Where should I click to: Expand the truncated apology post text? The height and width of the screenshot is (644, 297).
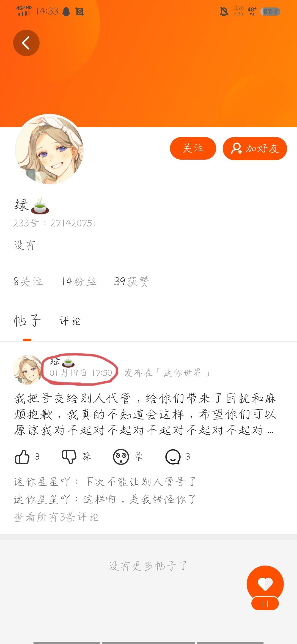tap(145, 414)
